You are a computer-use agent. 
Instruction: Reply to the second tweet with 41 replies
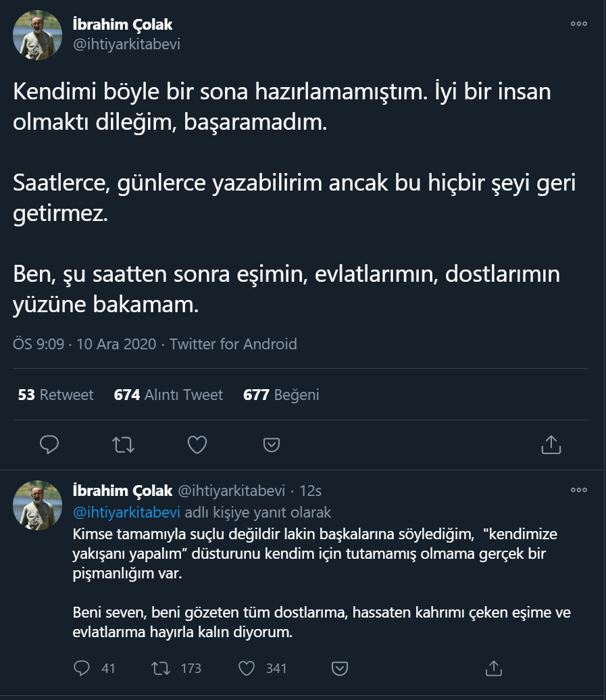(82, 668)
